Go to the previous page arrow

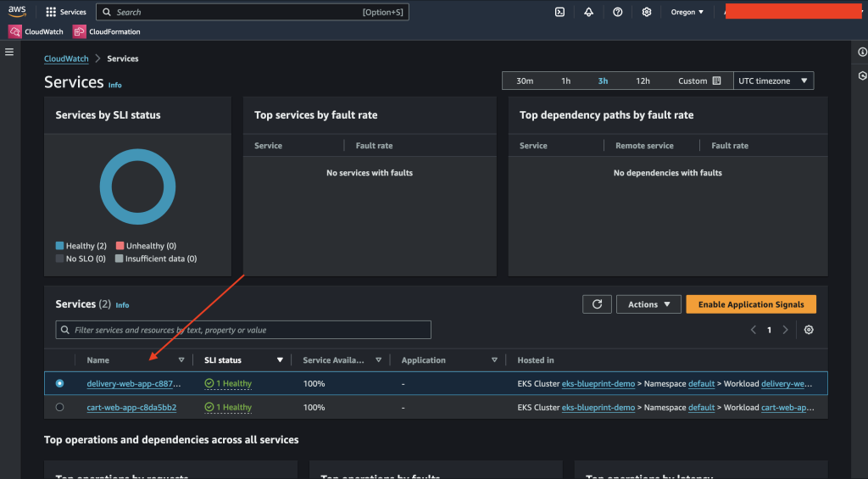tap(754, 330)
